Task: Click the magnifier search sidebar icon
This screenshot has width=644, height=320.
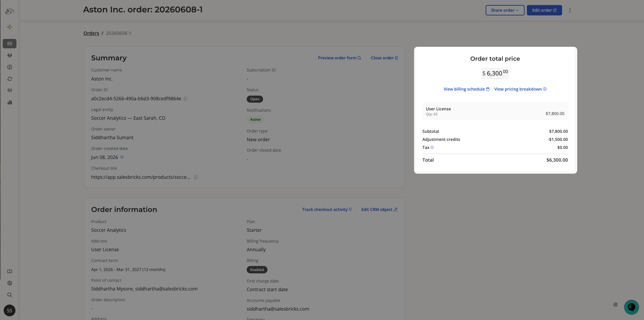Action: 10,295
